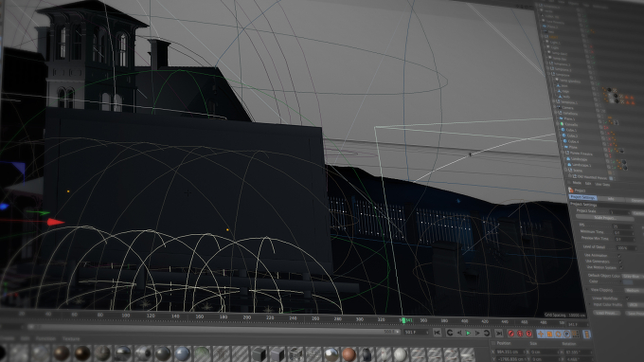Viewport: 644px width, 362px height.
Task: Click the orange filmstrip icon after playback controls
Action: 587,335
